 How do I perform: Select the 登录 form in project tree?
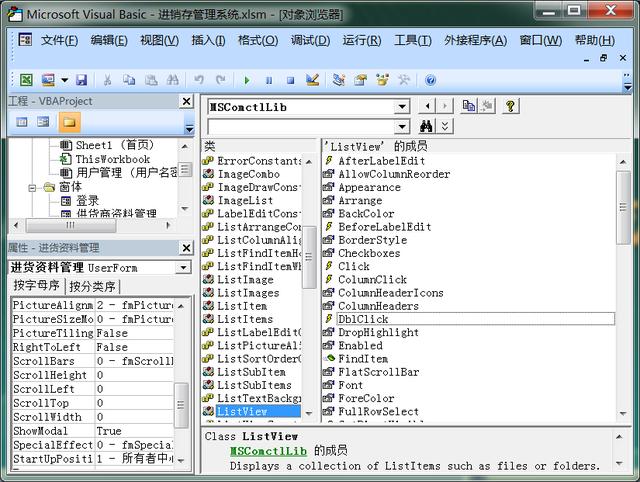87,201
